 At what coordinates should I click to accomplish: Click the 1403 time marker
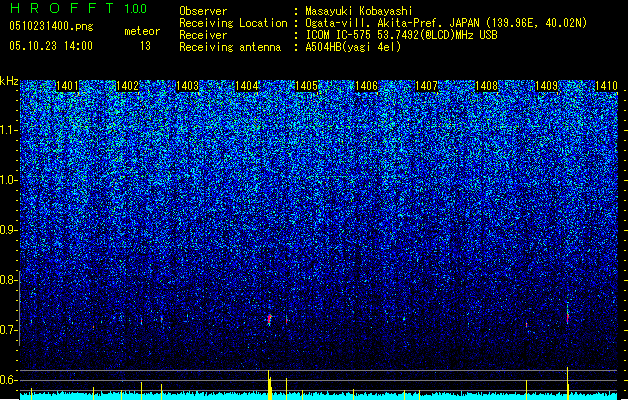187,86
